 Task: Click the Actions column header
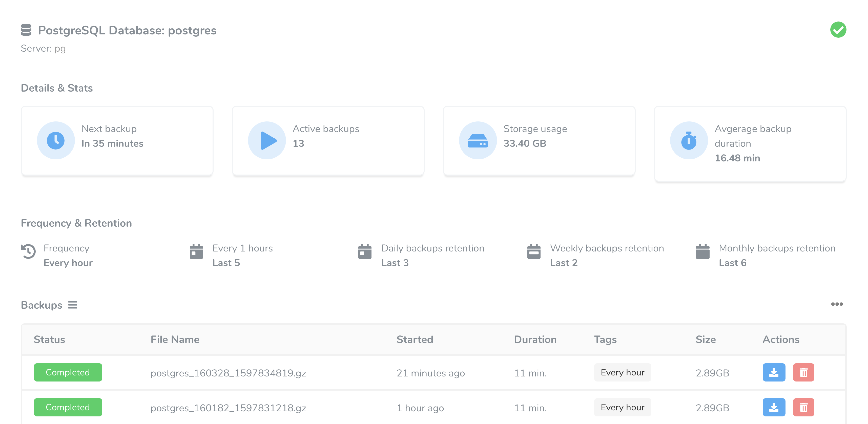point(781,340)
